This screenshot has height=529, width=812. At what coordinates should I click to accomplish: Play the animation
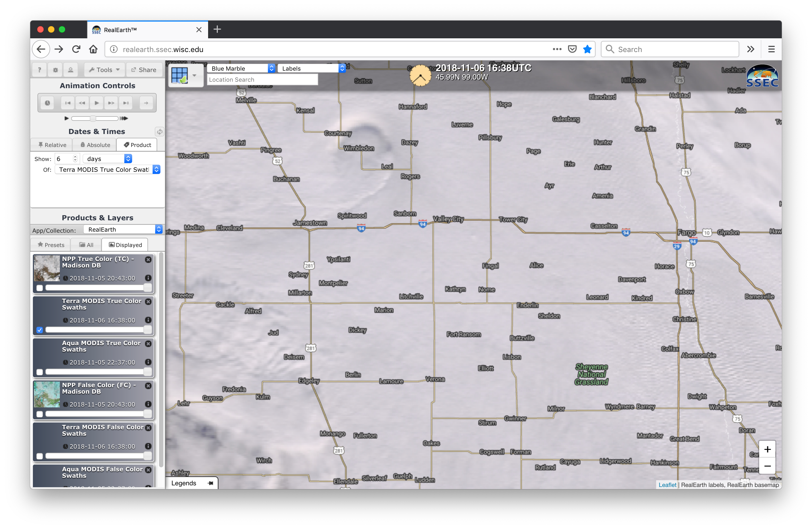[x=97, y=103]
